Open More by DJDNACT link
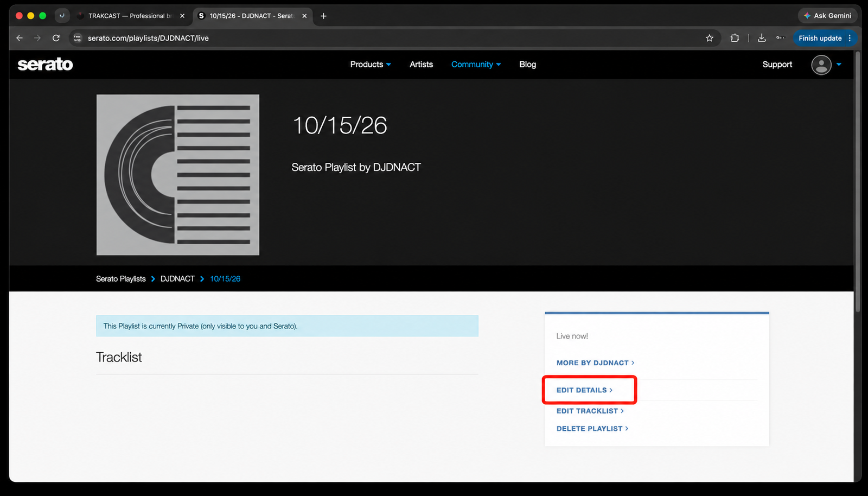This screenshot has width=868, height=496. (595, 363)
